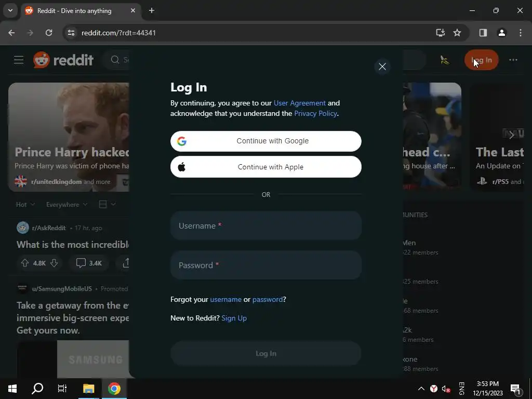Open the AskReddit post title
532x399 pixels.
click(x=73, y=245)
